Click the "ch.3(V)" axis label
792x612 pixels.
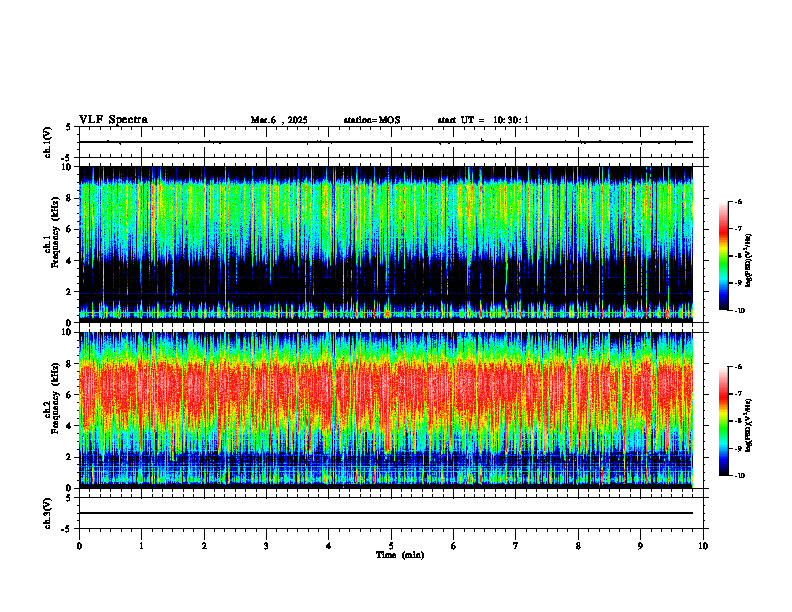pyautogui.click(x=48, y=513)
